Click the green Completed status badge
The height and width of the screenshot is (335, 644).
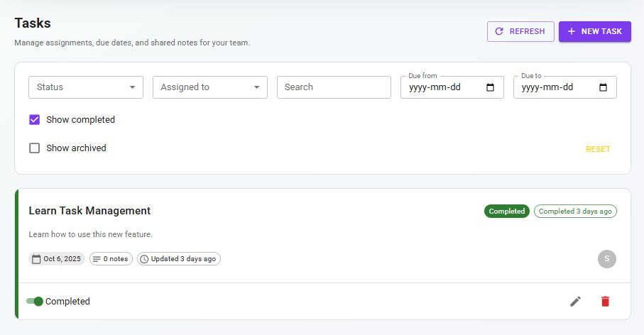[x=506, y=211]
